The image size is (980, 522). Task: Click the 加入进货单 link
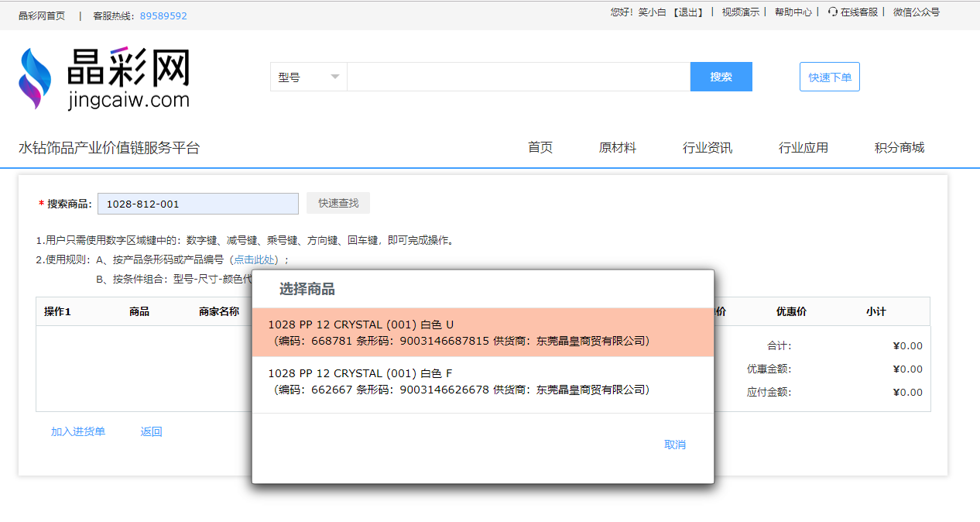click(78, 432)
